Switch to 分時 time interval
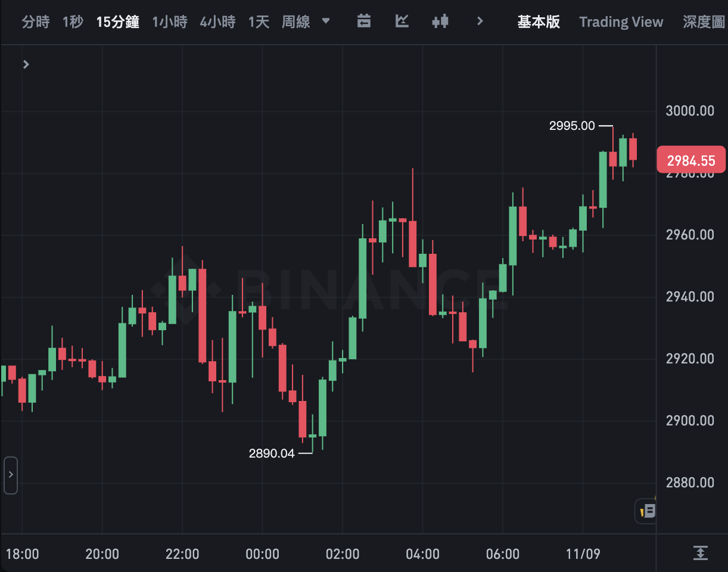Viewport: 728px width, 572px height. tap(36, 23)
